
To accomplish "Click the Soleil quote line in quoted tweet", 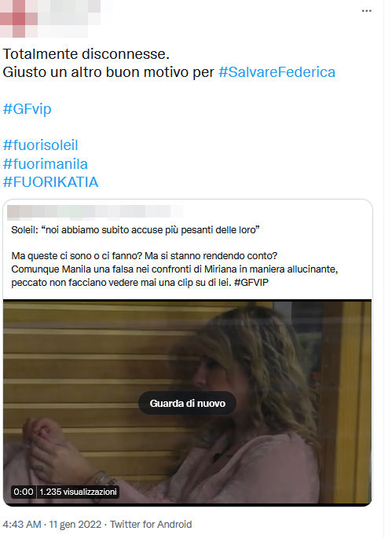I will tap(135, 229).
